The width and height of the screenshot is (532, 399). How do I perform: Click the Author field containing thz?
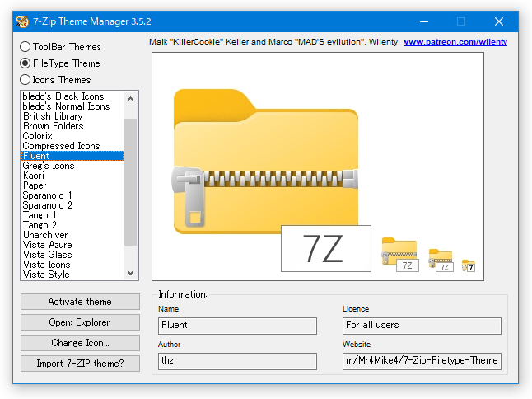point(237,361)
